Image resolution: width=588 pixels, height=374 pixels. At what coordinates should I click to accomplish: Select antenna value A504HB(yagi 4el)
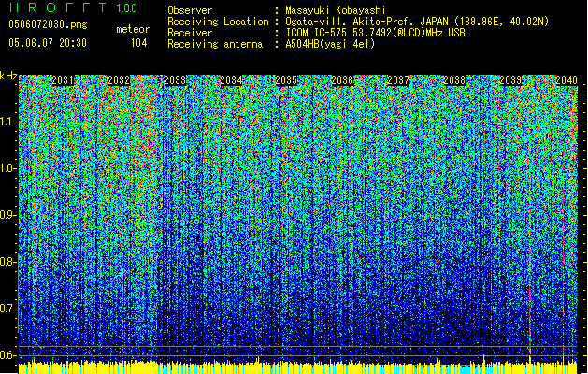[x=330, y=44]
